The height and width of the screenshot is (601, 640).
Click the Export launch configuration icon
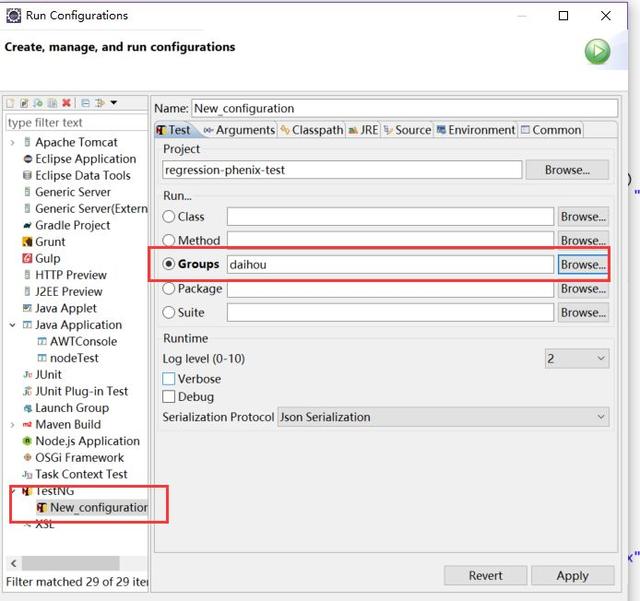click(x=38, y=103)
